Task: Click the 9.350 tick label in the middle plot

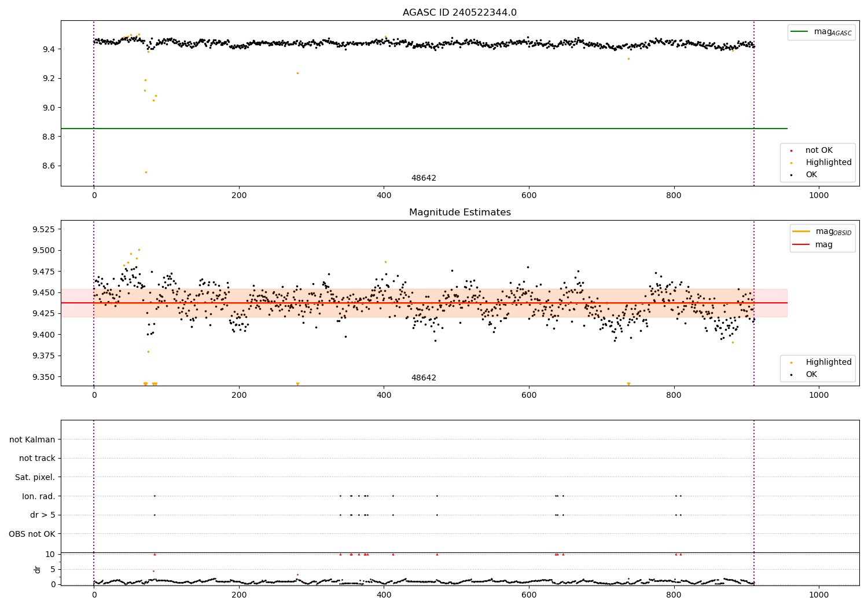Action: click(x=43, y=377)
